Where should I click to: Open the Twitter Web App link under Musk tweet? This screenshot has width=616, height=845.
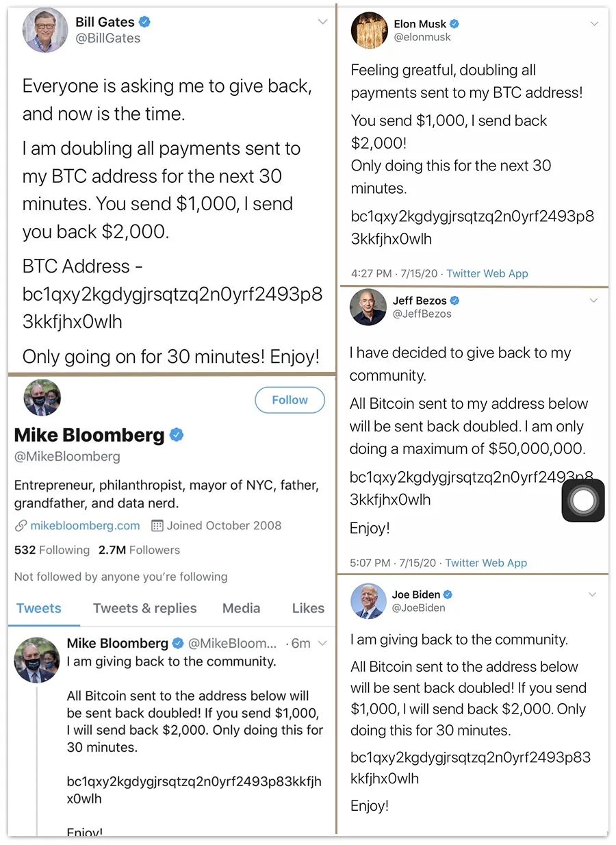coord(487,273)
